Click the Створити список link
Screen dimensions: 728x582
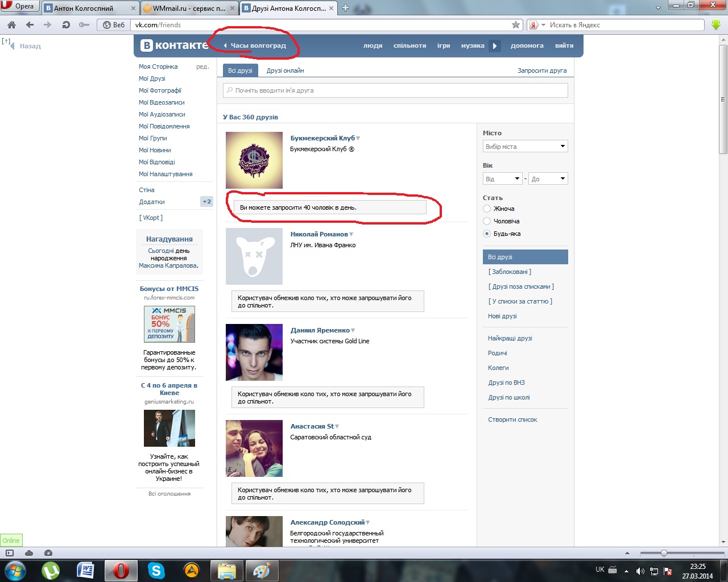[x=512, y=419]
